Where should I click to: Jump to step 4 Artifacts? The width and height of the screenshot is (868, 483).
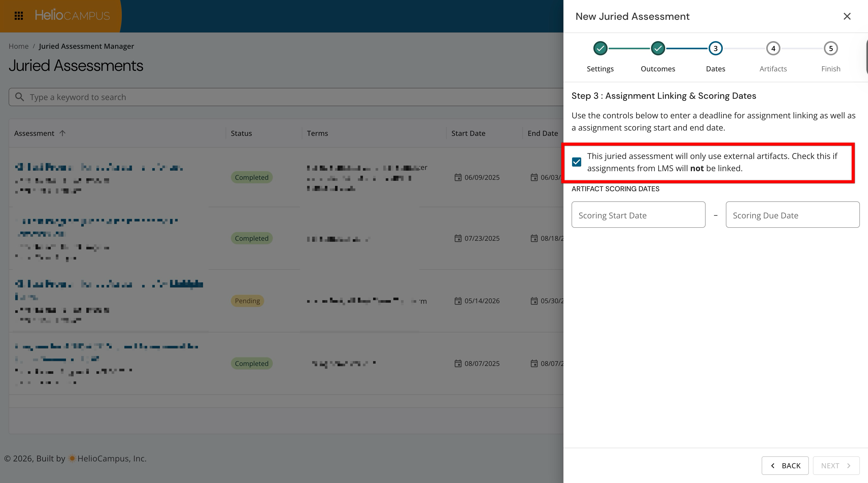(773, 49)
